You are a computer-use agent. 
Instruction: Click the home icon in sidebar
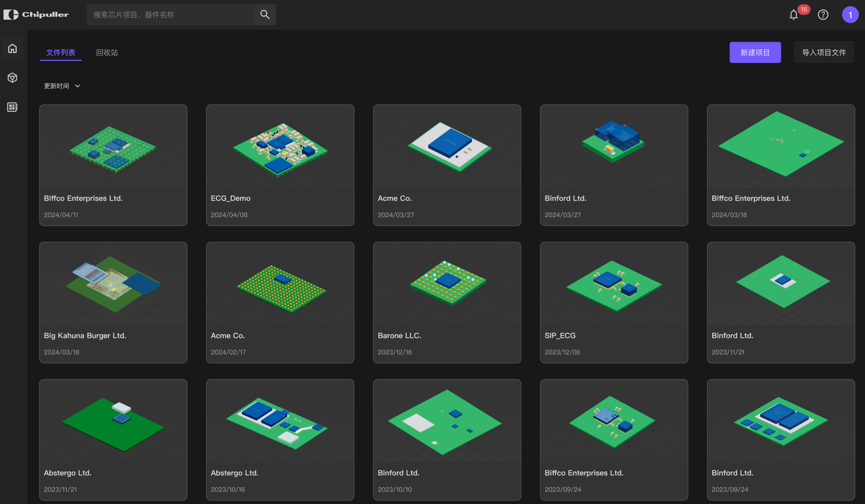point(13,48)
